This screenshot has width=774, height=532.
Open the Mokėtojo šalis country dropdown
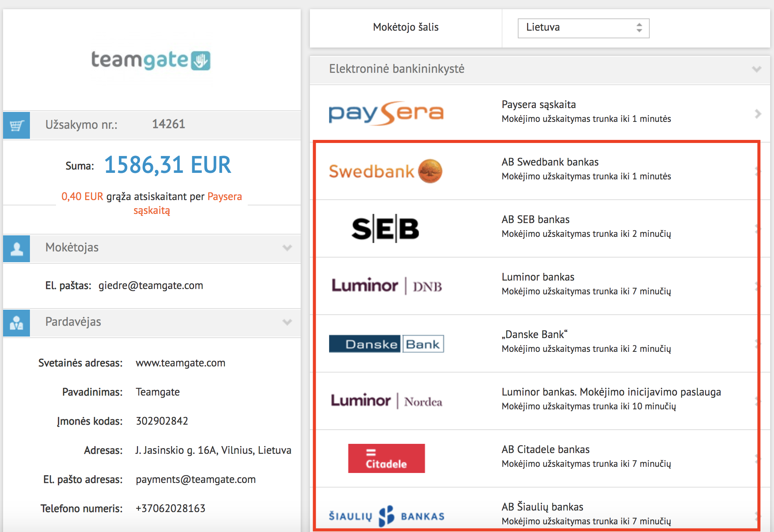coord(583,28)
